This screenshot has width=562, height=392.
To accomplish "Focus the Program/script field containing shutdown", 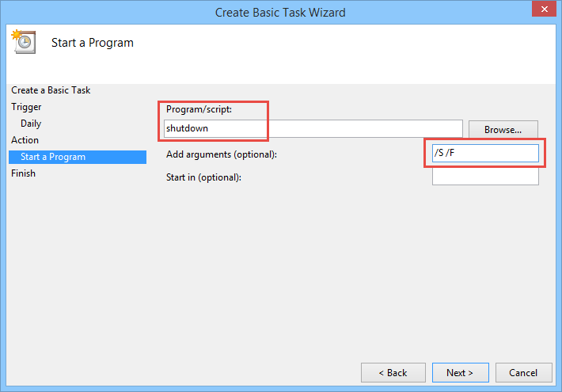I will [x=313, y=128].
